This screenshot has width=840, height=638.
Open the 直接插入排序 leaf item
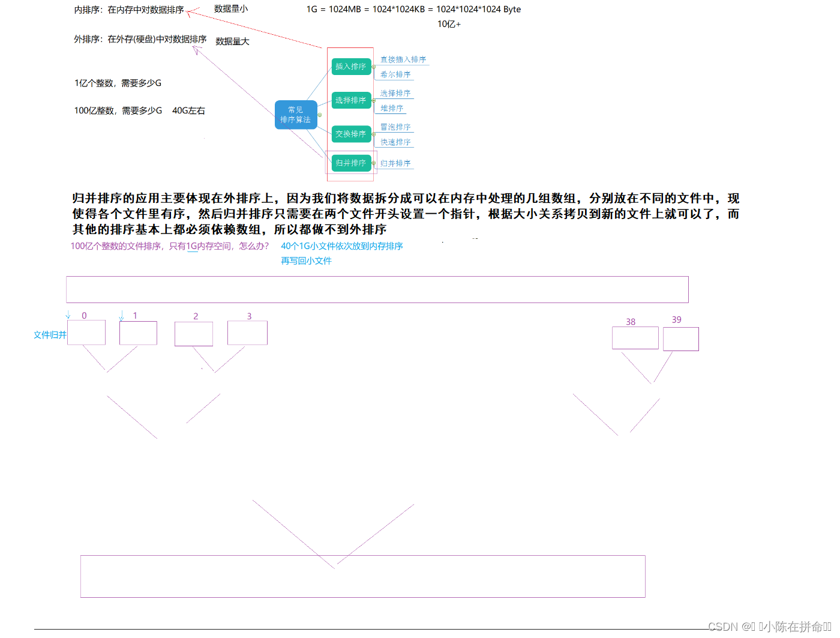tap(403, 59)
